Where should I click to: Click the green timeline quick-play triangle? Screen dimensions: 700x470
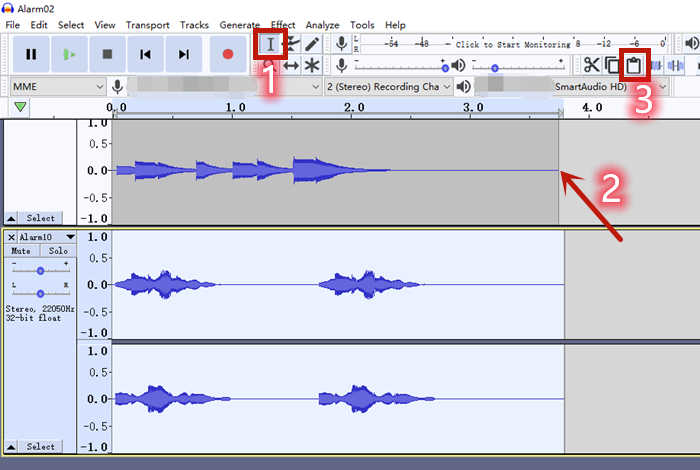[20, 107]
